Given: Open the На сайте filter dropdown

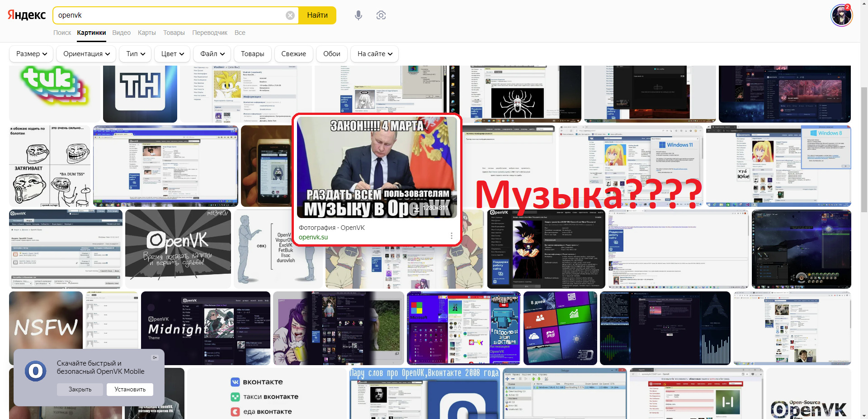Looking at the screenshot, I should coord(375,54).
